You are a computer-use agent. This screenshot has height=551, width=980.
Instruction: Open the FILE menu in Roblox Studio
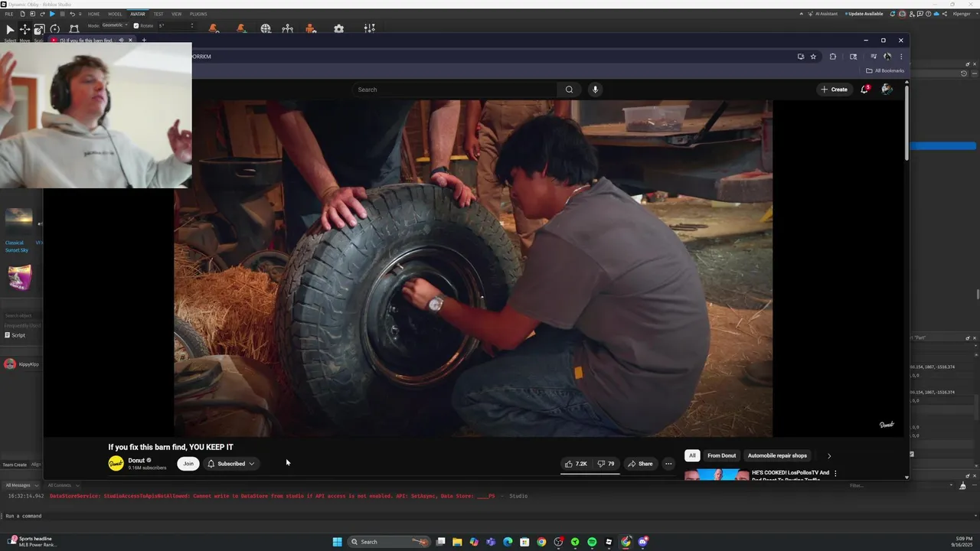point(9,14)
